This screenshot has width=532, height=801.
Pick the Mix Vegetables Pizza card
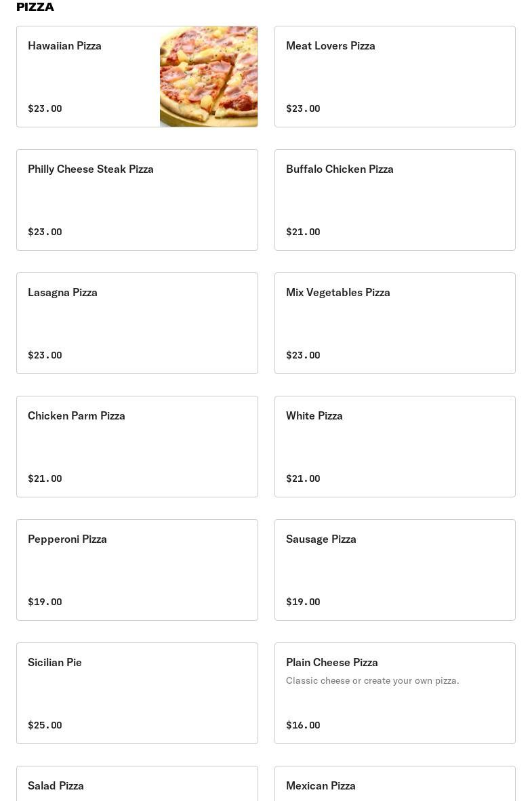coord(394,323)
